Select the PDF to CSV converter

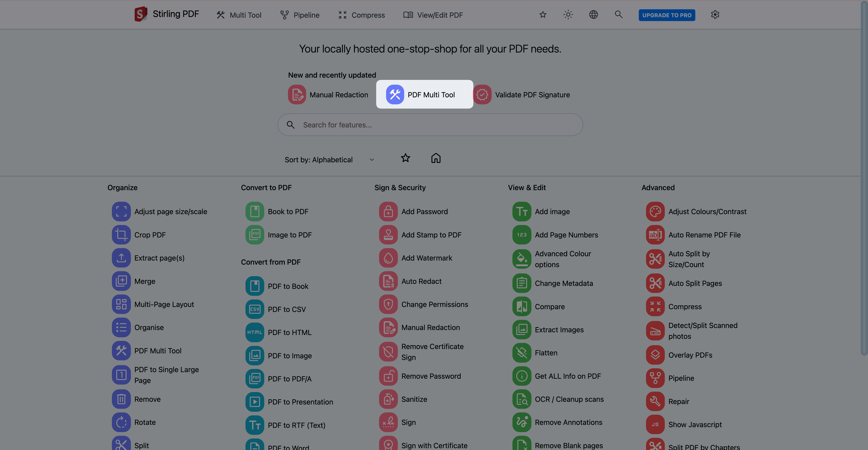pos(286,309)
